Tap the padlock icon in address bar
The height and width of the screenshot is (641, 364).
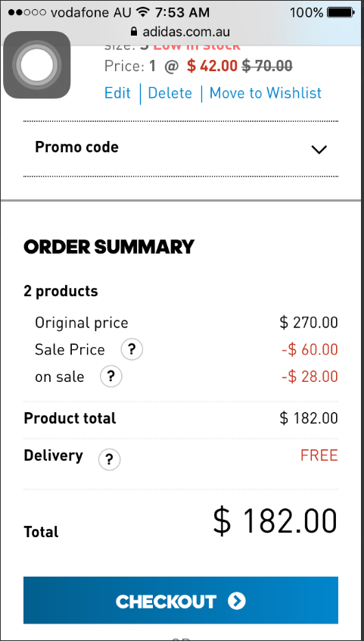click(133, 32)
